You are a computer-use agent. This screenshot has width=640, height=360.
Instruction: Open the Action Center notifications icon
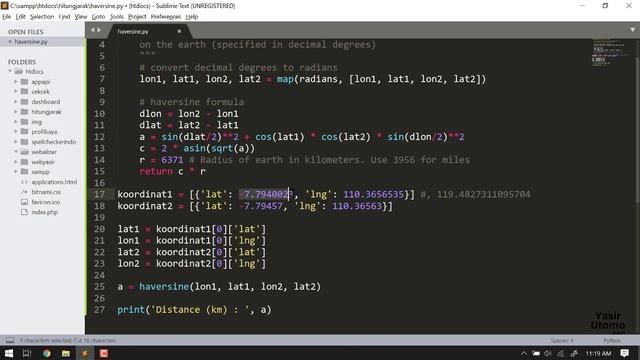[x=624, y=353]
